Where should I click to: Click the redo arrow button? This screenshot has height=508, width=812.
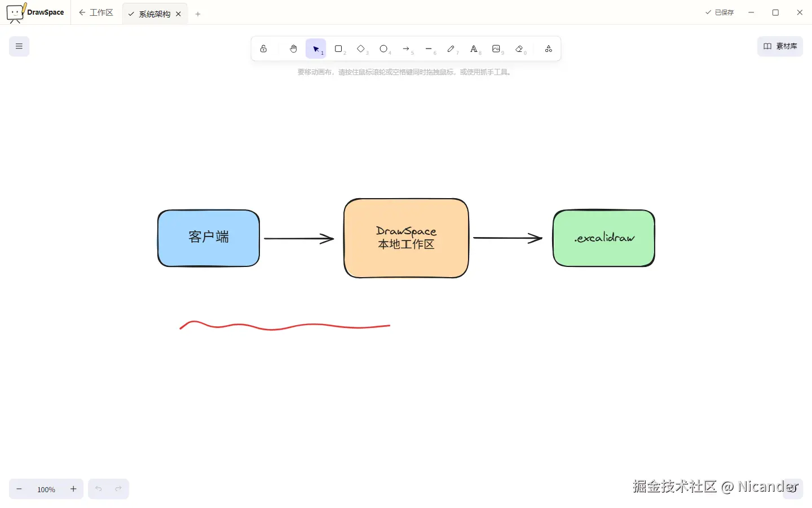pos(118,489)
